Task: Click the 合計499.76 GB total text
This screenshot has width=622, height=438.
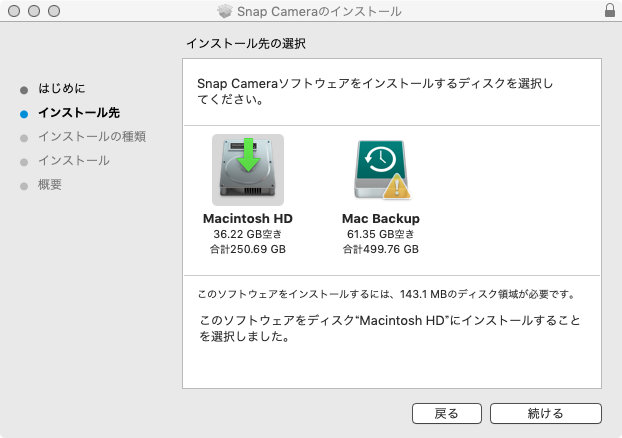Action: pyautogui.click(x=381, y=249)
